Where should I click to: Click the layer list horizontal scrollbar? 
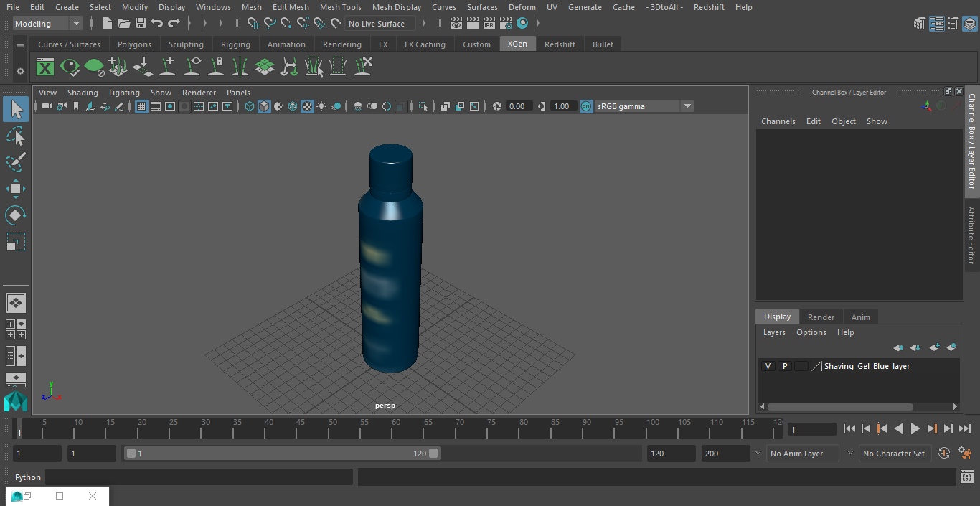[840, 406]
